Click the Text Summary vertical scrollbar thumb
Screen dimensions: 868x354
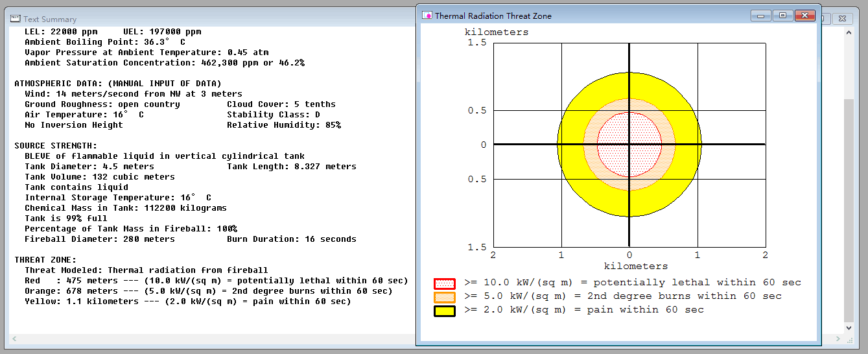(849, 211)
